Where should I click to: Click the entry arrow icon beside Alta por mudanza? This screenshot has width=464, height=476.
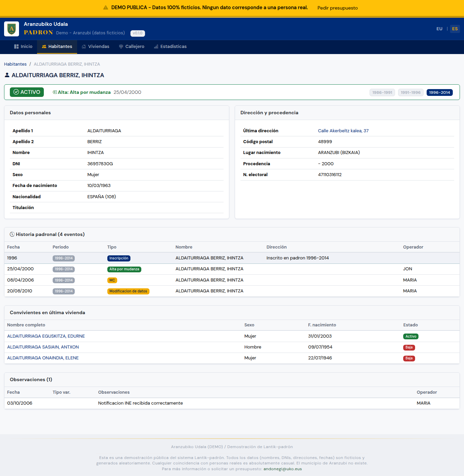click(x=54, y=92)
